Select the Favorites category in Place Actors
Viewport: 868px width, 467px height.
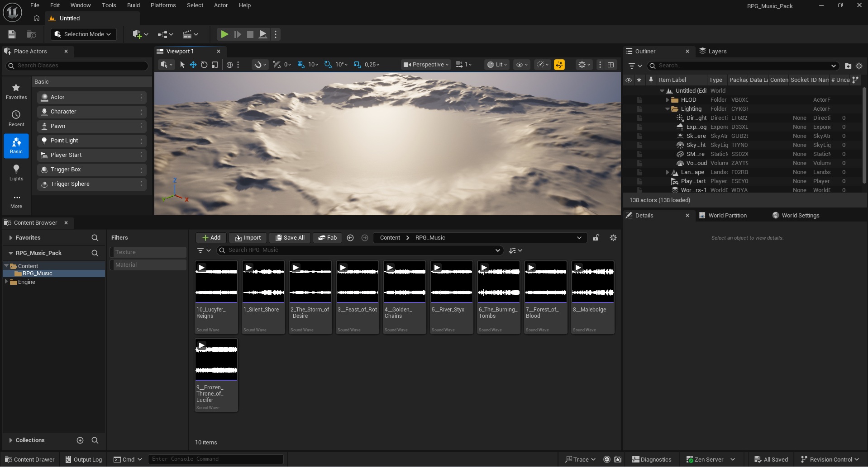[x=16, y=91]
